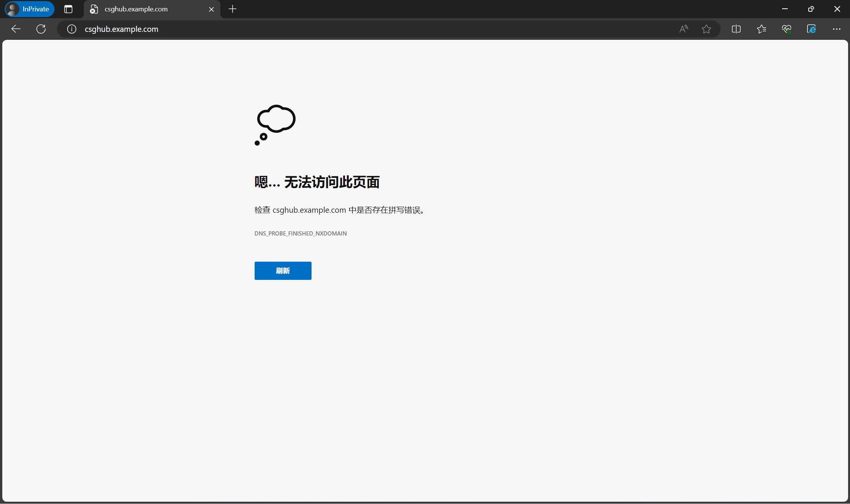Image resolution: width=850 pixels, height=504 pixels.
Task: Click the back navigation arrow
Action: 16,29
